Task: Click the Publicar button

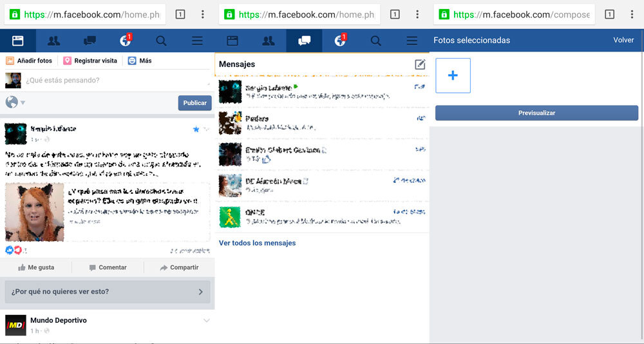Action: point(194,103)
